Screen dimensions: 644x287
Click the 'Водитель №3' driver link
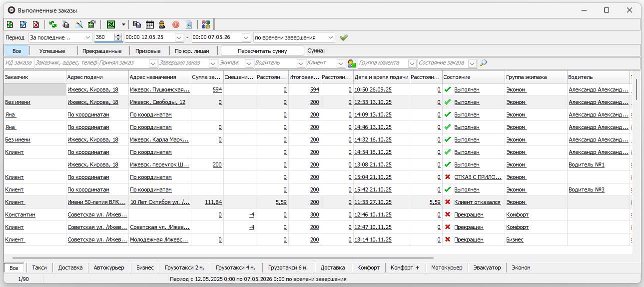pos(587,189)
